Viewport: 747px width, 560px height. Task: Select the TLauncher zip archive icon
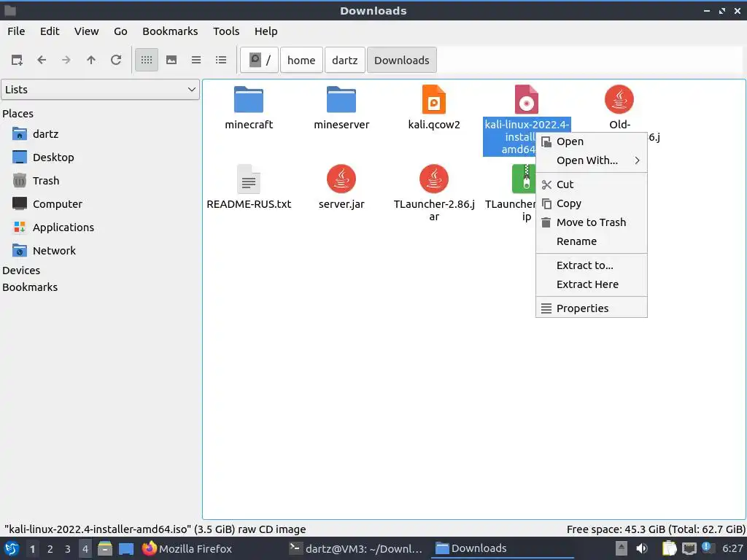(524, 179)
